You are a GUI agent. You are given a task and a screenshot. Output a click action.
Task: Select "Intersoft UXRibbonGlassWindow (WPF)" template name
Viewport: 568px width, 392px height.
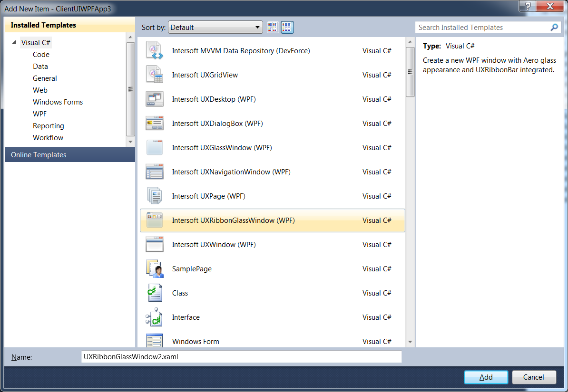tap(233, 220)
